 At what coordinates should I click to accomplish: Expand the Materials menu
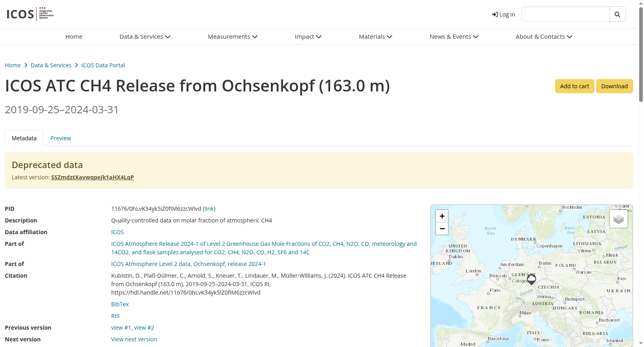click(x=376, y=37)
